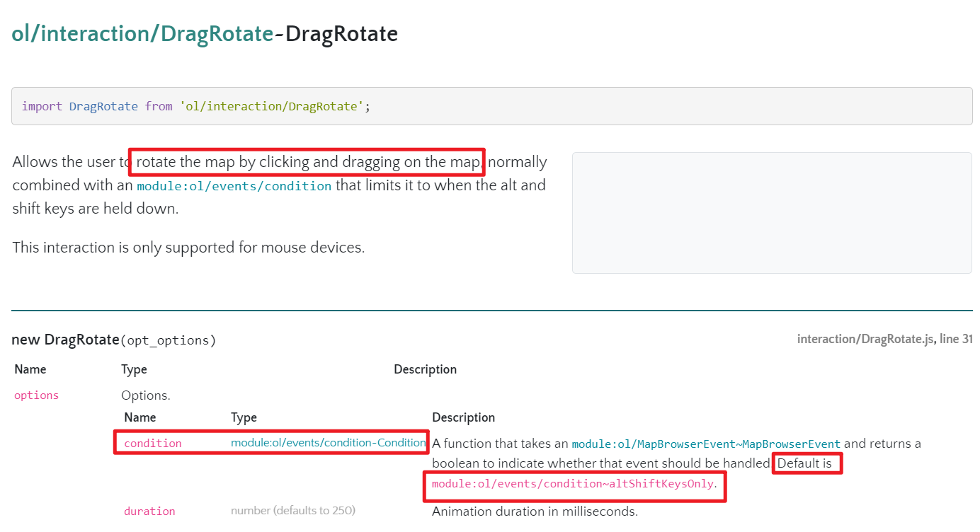980x532 pixels.
Task: Click the condition option name
Action: point(152,444)
